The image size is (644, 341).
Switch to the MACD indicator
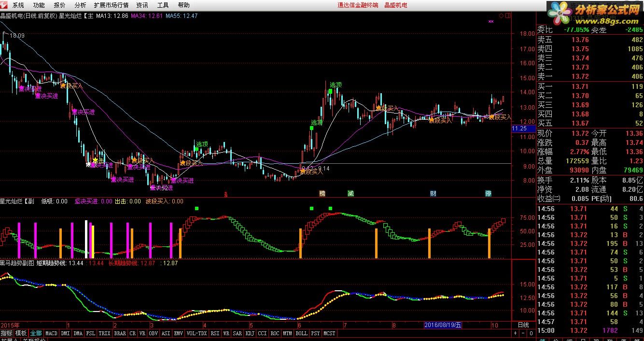pyautogui.click(x=51, y=333)
